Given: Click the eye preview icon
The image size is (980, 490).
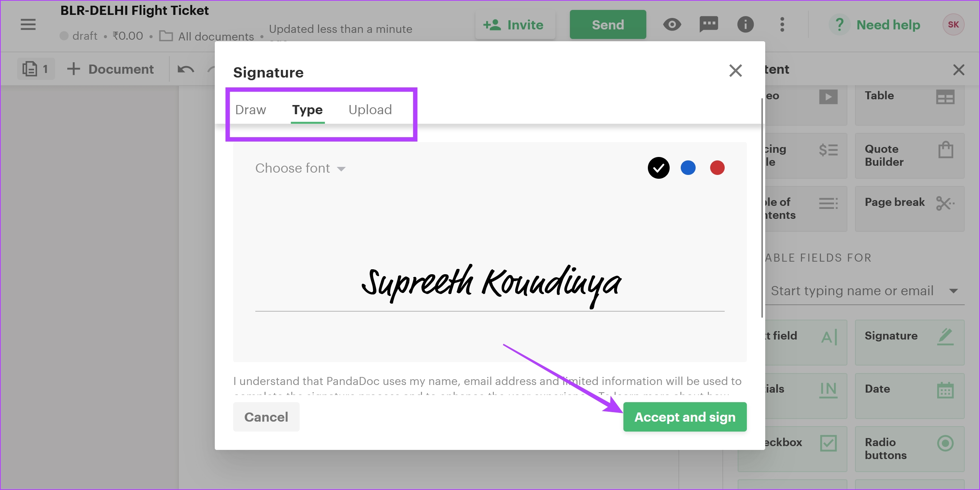Looking at the screenshot, I should (x=672, y=24).
